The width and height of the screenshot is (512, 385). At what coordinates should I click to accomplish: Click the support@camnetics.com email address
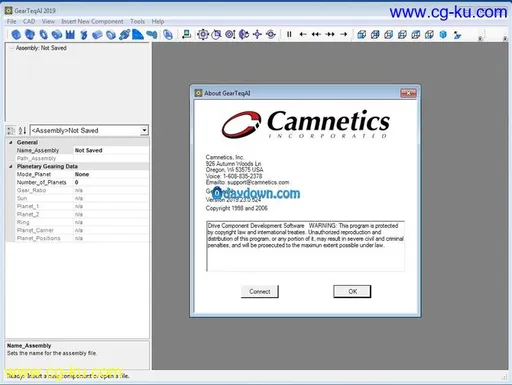pyautogui.click(x=258, y=182)
